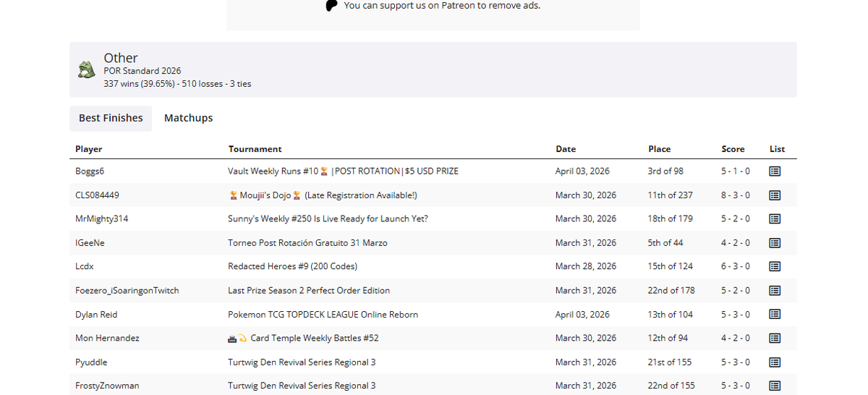
Task: Click the 337 wins record line
Action: [x=177, y=84]
